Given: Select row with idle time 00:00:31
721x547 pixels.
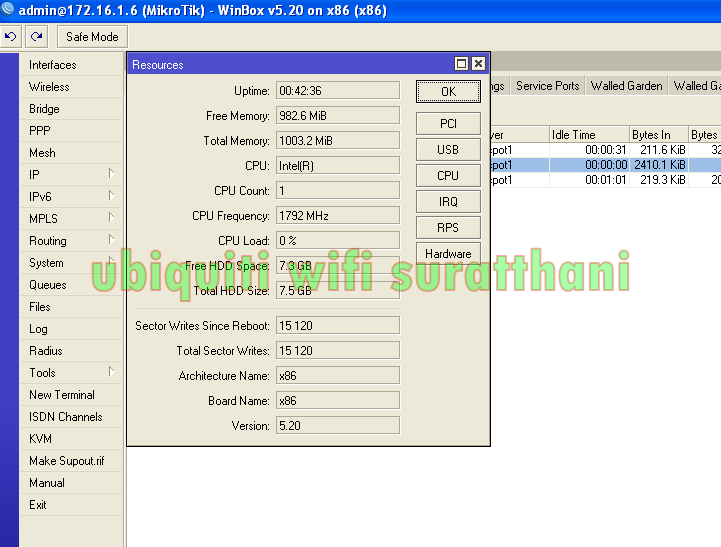Looking at the screenshot, I should [606, 150].
